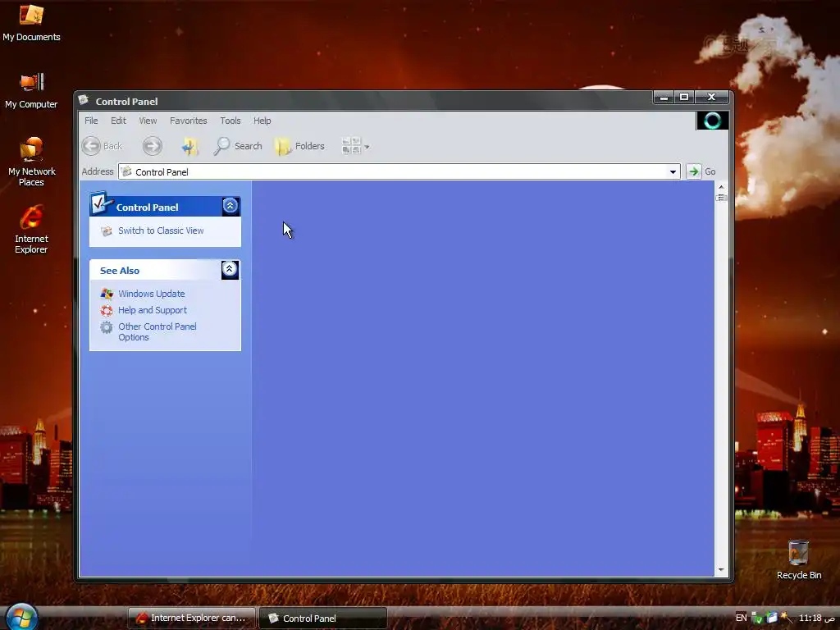
Task: Click the Views toolbar icon
Action: point(351,146)
